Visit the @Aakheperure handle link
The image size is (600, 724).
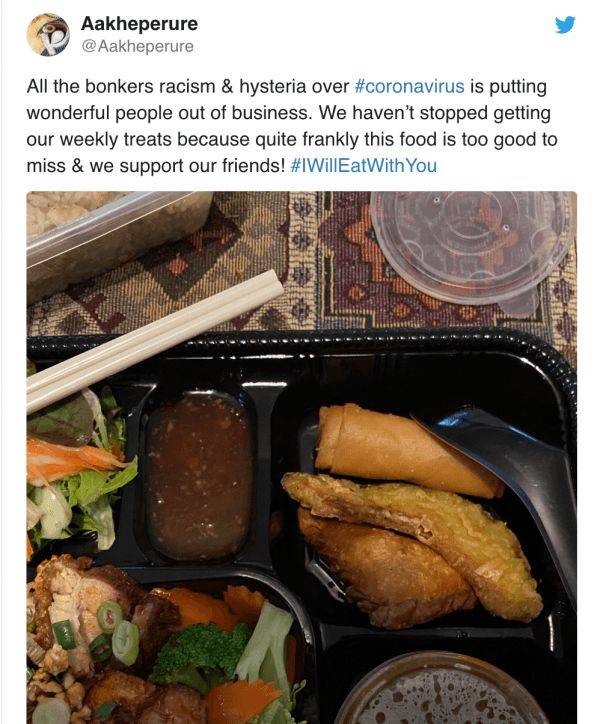(137, 46)
